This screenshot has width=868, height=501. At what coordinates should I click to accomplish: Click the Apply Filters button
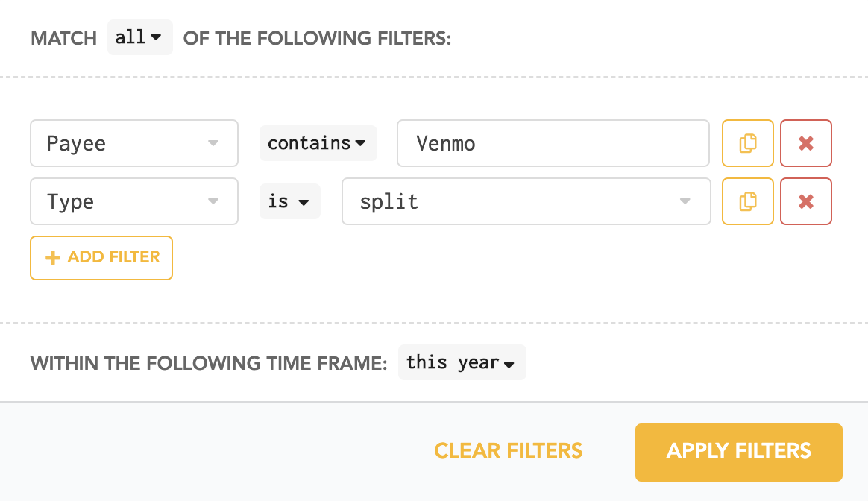pos(738,453)
